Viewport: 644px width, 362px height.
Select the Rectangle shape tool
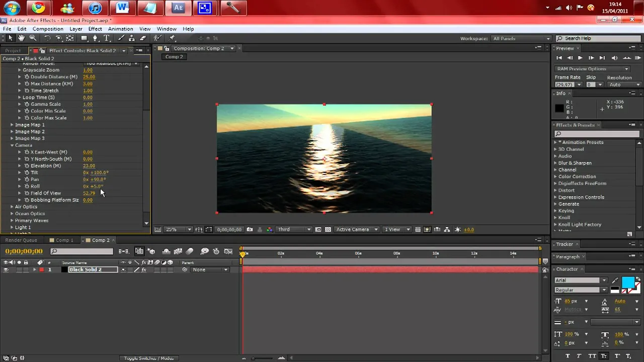pos(85,38)
